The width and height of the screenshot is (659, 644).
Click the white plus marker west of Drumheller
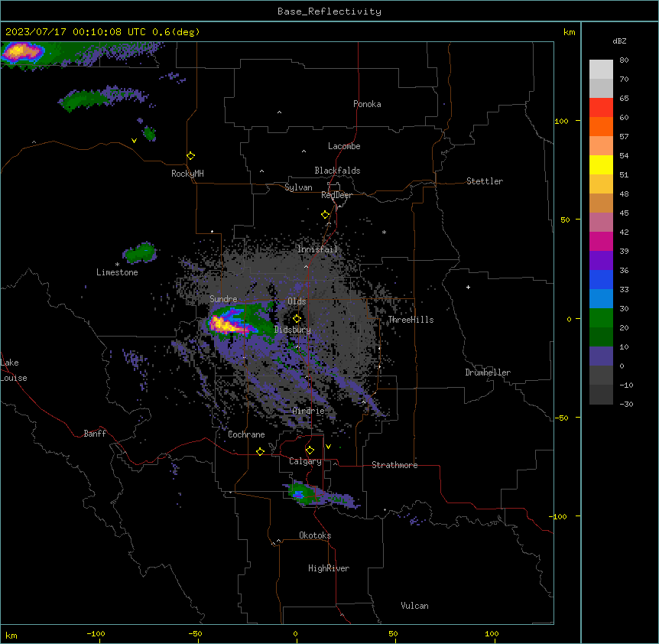click(468, 287)
